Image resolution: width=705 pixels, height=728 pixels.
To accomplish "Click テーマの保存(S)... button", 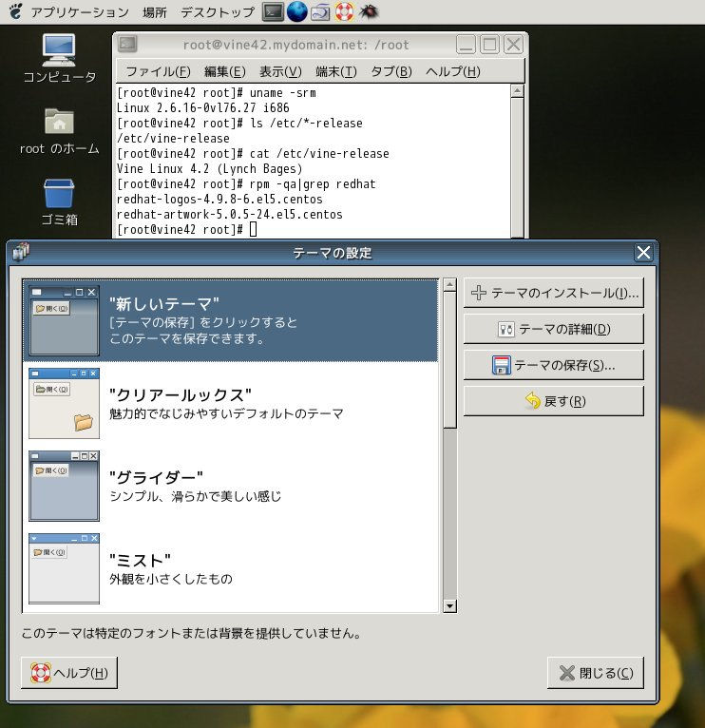I will point(554,365).
